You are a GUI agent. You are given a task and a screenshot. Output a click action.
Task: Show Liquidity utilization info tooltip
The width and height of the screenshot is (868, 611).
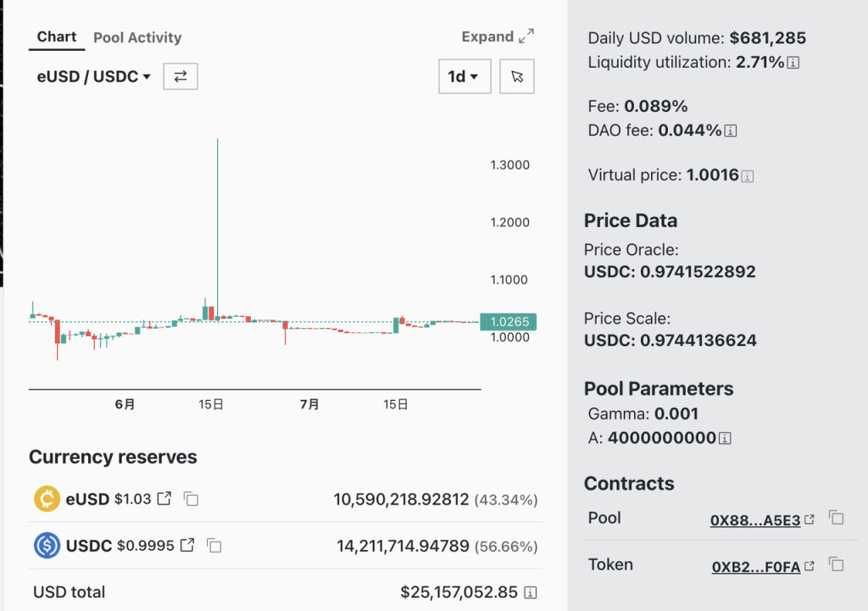click(x=794, y=63)
